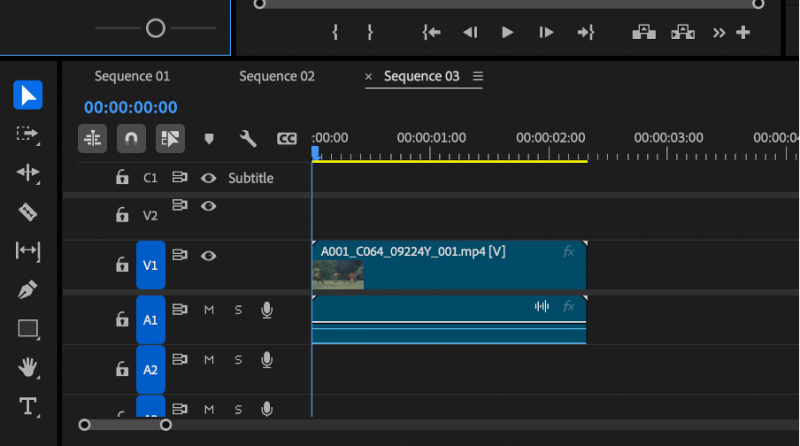The height and width of the screenshot is (446, 800).
Task: Go to In point
Action: (x=431, y=33)
